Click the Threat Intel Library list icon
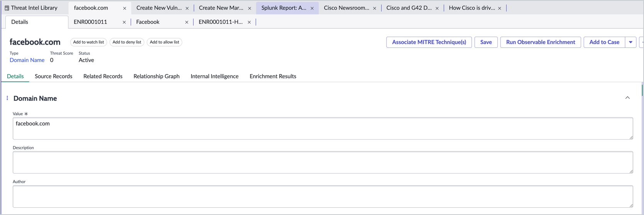Screen dimensions: 644x215 [x=7, y=8]
